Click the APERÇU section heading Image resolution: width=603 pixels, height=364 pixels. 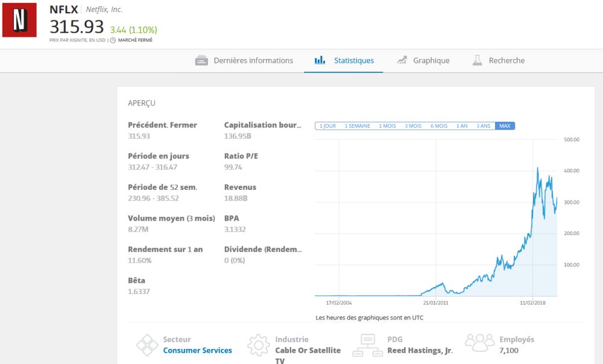142,103
